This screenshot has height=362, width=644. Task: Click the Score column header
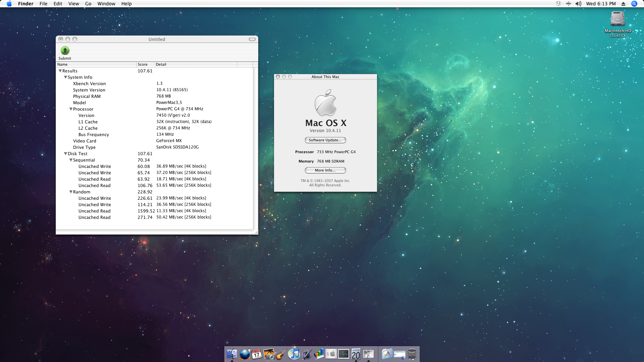146,64
